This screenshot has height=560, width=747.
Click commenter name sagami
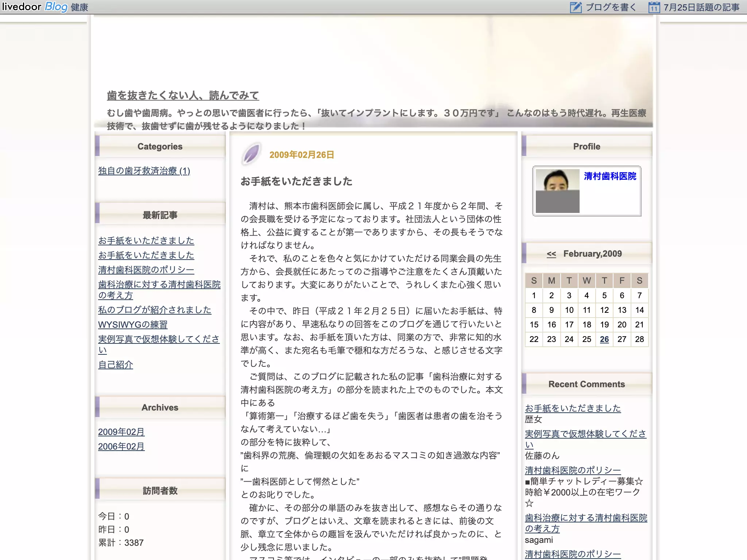(539, 540)
